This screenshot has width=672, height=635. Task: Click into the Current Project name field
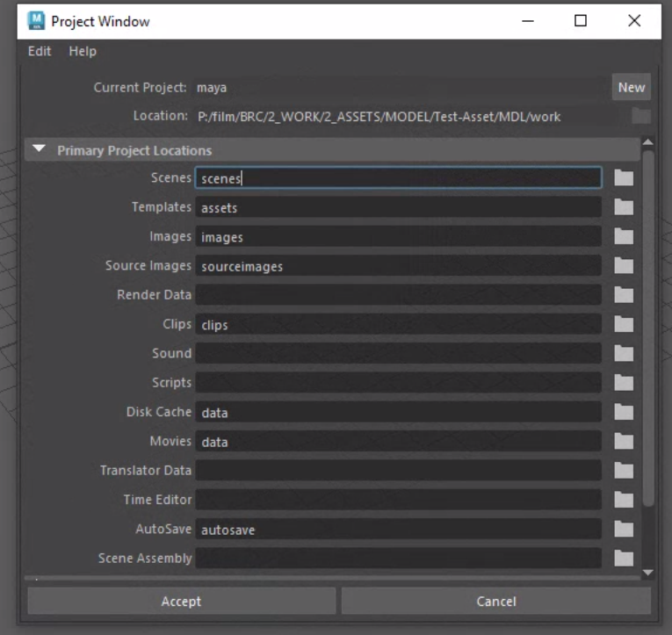[398, 88]
